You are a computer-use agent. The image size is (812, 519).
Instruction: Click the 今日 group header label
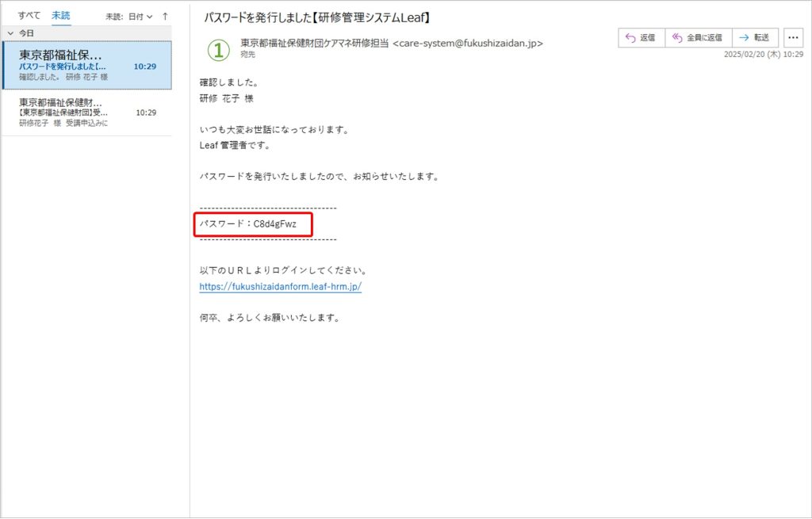click(26, 33)
